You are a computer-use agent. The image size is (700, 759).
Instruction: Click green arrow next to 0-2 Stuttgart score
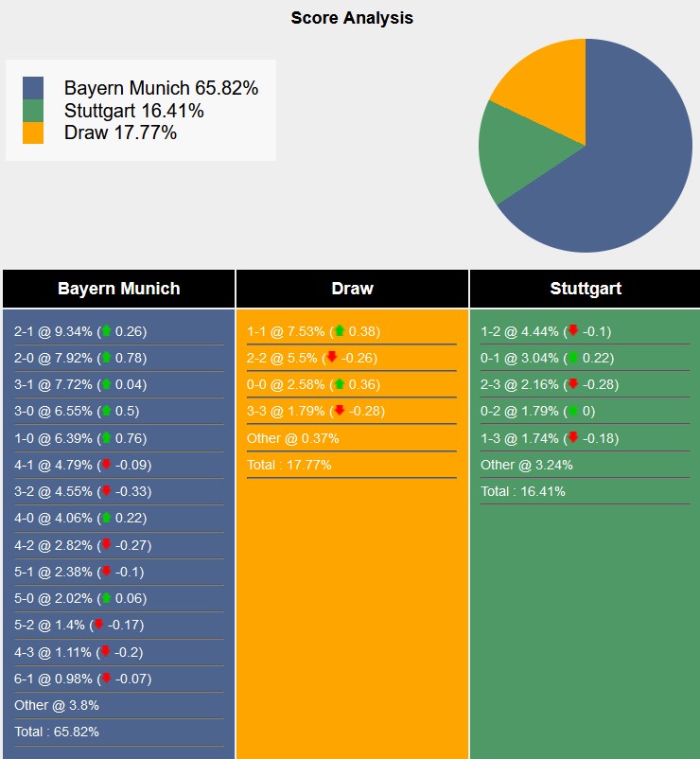(572, 411)
